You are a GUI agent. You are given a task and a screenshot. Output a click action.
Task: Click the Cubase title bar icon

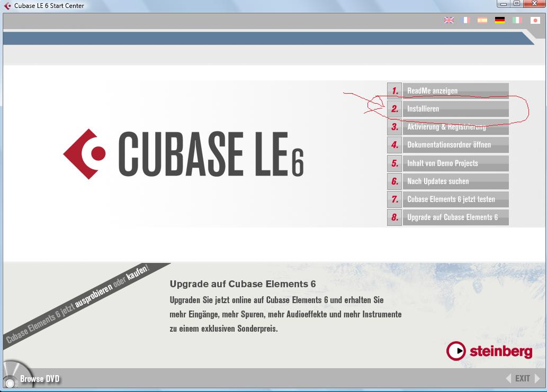(x=7, y=6)
